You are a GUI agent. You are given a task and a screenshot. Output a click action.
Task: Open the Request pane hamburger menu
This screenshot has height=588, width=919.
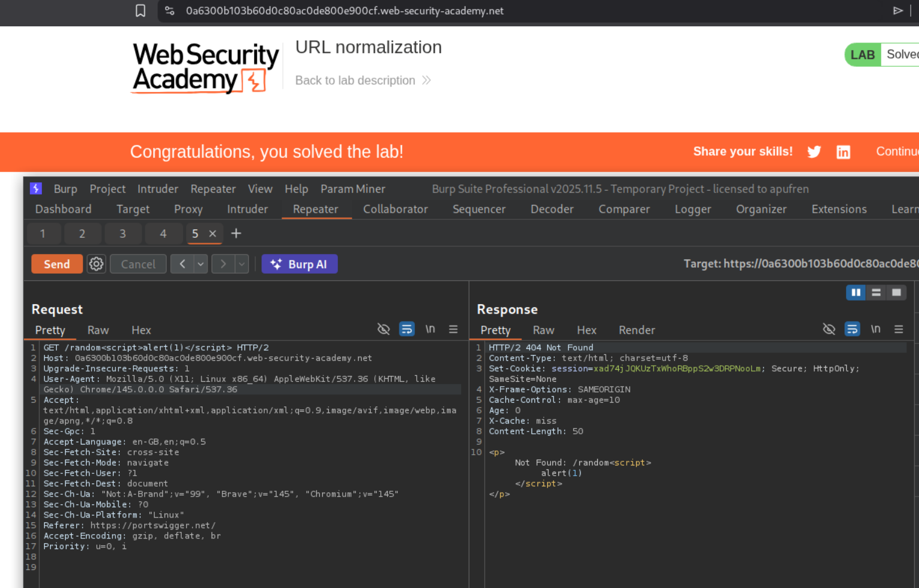(453, 329)
